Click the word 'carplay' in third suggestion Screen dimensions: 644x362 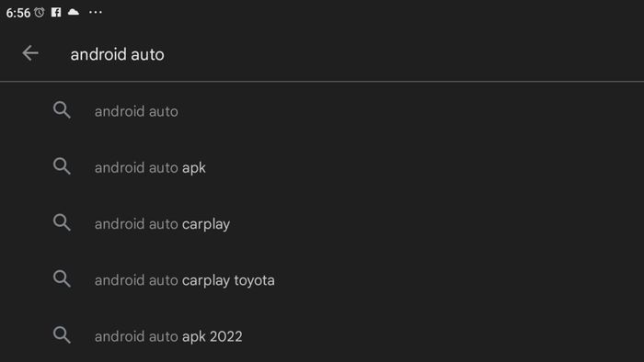click(206, 225)
